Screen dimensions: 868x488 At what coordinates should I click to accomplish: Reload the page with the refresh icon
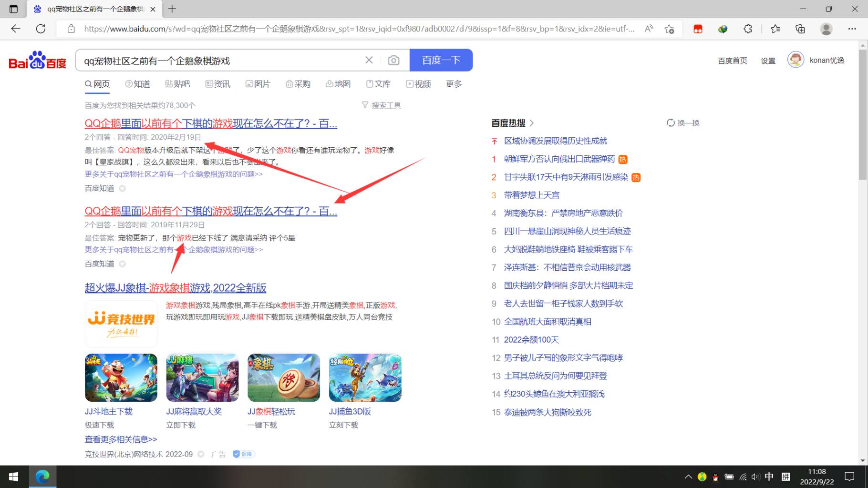tap(41, 29)
